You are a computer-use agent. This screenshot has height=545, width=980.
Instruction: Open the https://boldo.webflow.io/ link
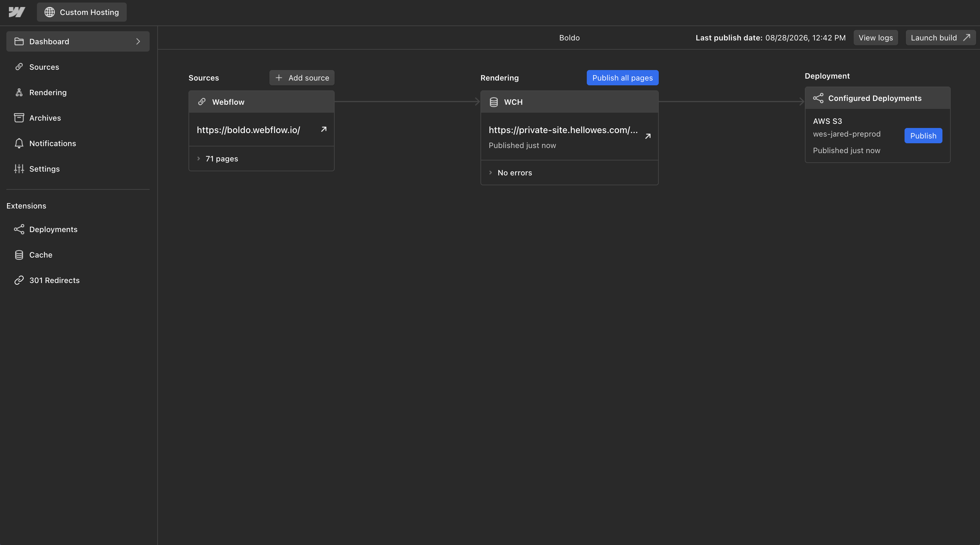tap(248, 130)
